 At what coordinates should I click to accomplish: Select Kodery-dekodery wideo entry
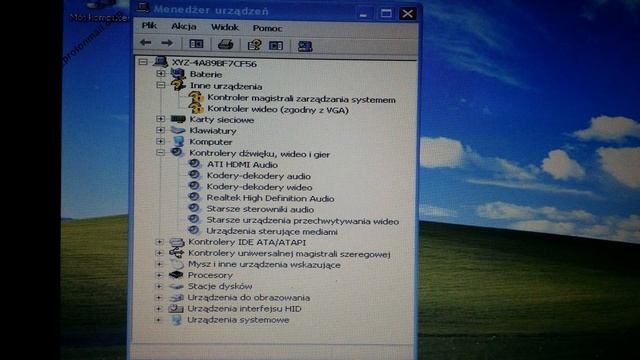click(x=259, y=187)
